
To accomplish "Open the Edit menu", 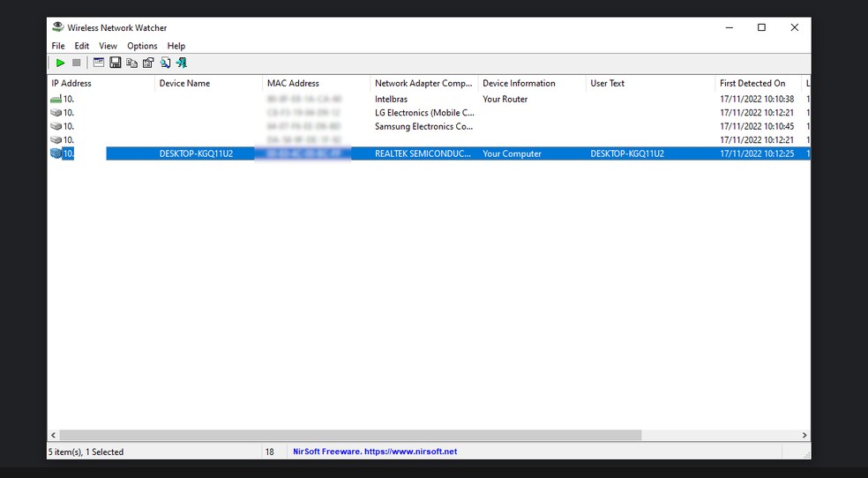I will [x=82, y=46].
